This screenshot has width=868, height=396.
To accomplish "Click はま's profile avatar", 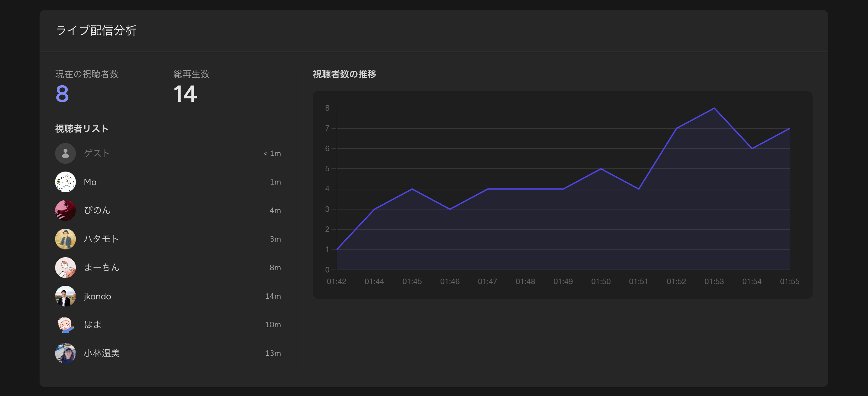I will point(65,325).
